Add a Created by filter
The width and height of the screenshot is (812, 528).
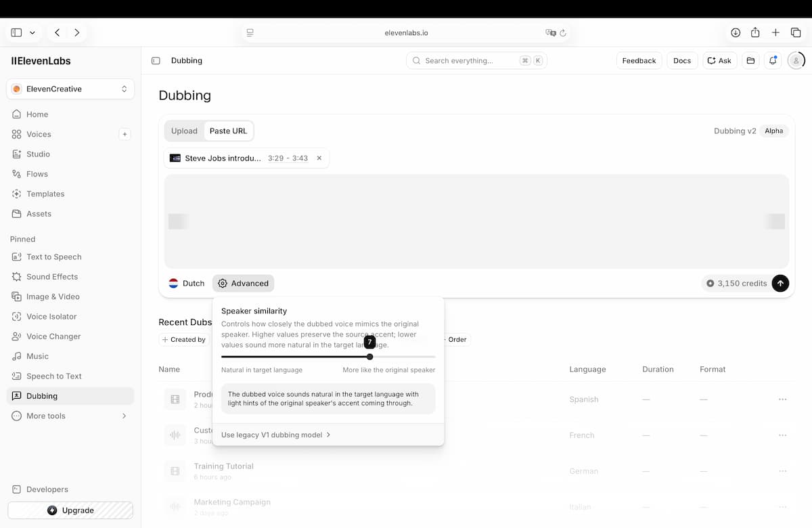[184, 340]
